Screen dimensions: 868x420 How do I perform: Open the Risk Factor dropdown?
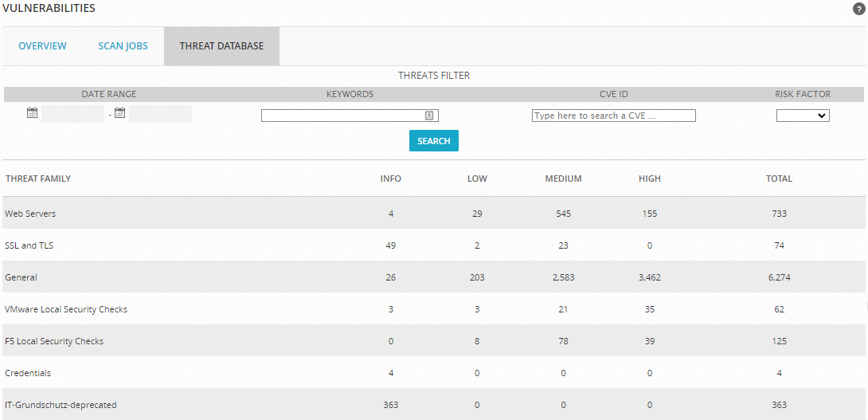tap(803, 116)
